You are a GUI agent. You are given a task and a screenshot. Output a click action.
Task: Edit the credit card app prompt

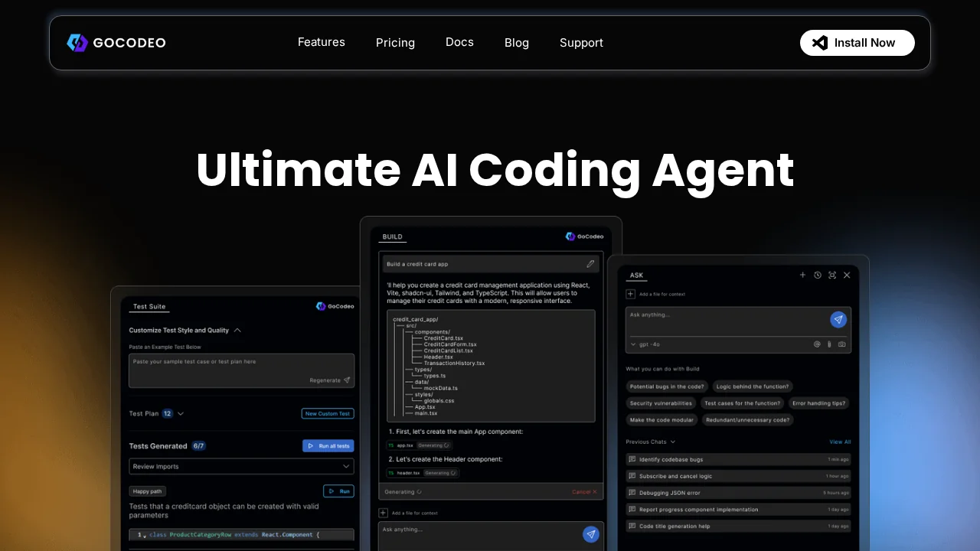click(590, 263)
